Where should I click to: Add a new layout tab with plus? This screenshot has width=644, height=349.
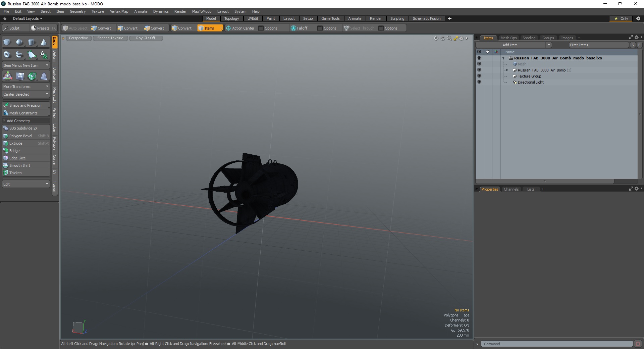(450, 18)
